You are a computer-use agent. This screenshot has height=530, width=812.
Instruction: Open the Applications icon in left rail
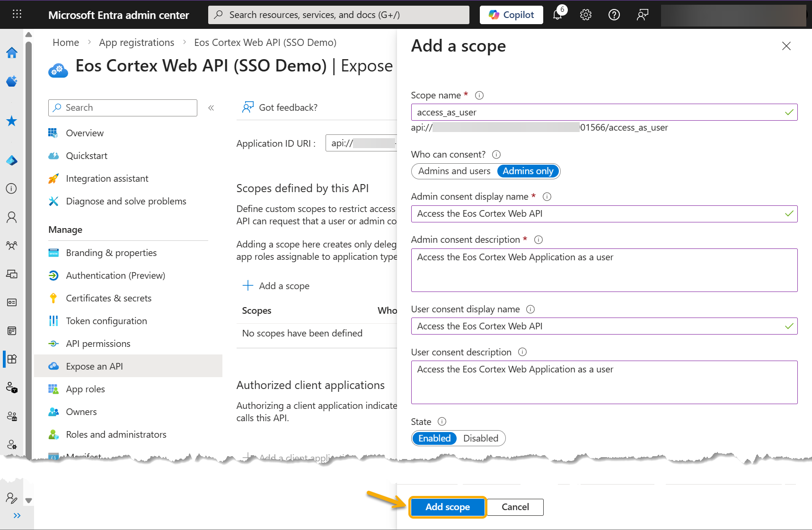click(x=12, y=359)
